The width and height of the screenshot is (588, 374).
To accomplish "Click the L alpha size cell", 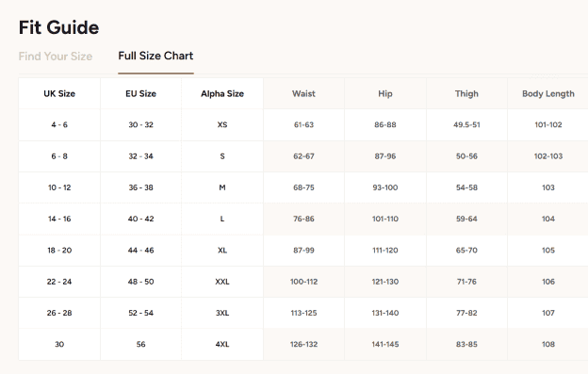I will click(x=222, y=219).
